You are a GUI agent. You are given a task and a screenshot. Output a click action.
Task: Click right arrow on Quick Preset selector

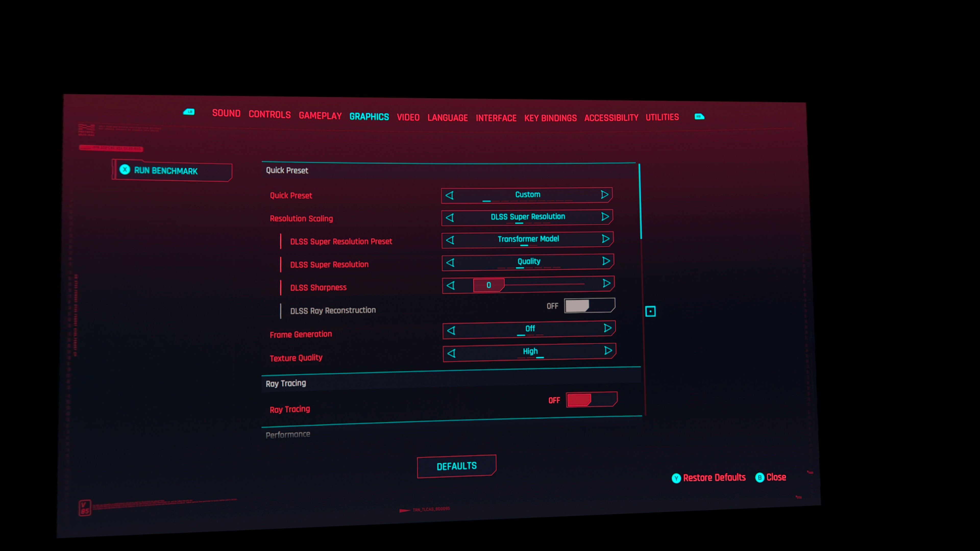pyautogui.click(x=604, y=195)
